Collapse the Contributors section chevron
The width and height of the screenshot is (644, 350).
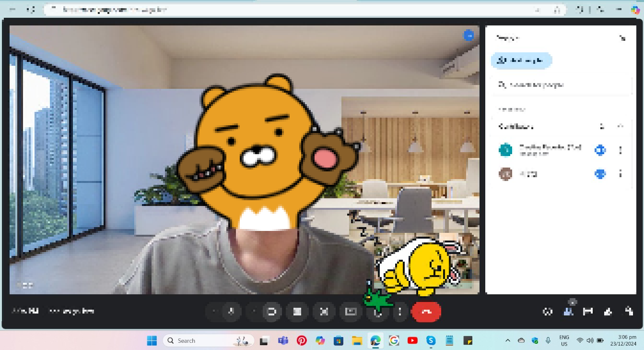620,126
